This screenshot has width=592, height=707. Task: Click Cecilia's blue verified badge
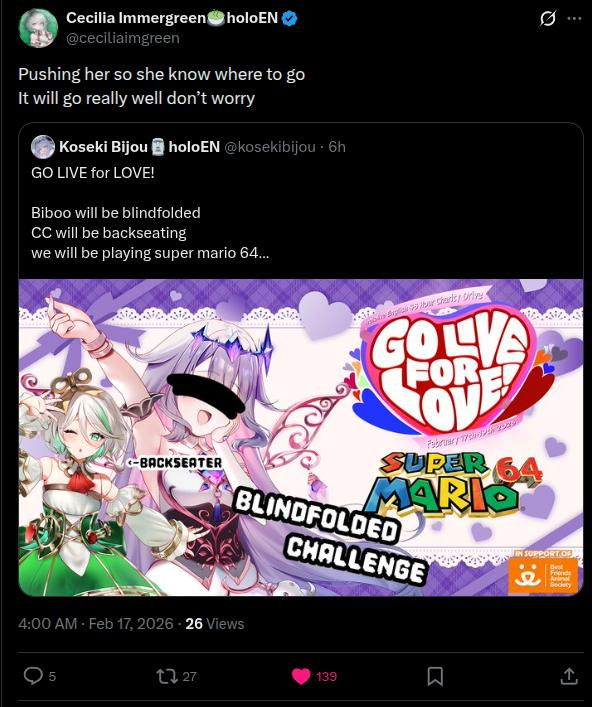pyautogui.click(x=289, y=18)
